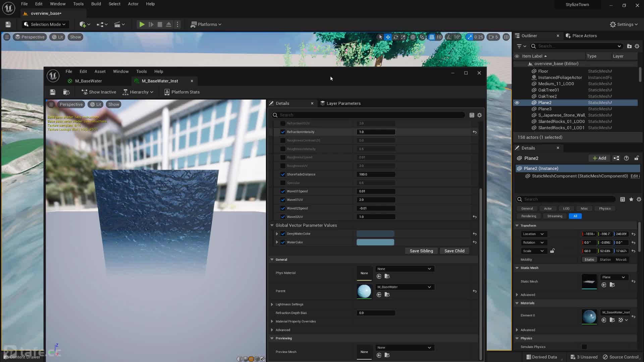This screenshot has height=362, width=644.
Task: Toggle favorites star in Plane2 Details panel
Action: [631, 199]
